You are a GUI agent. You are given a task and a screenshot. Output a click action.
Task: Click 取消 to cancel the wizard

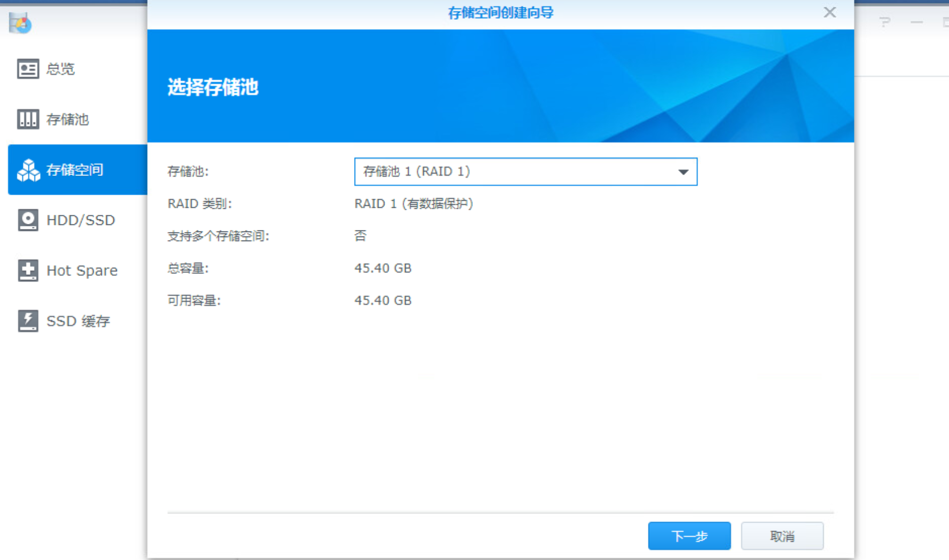pos(782,536)
